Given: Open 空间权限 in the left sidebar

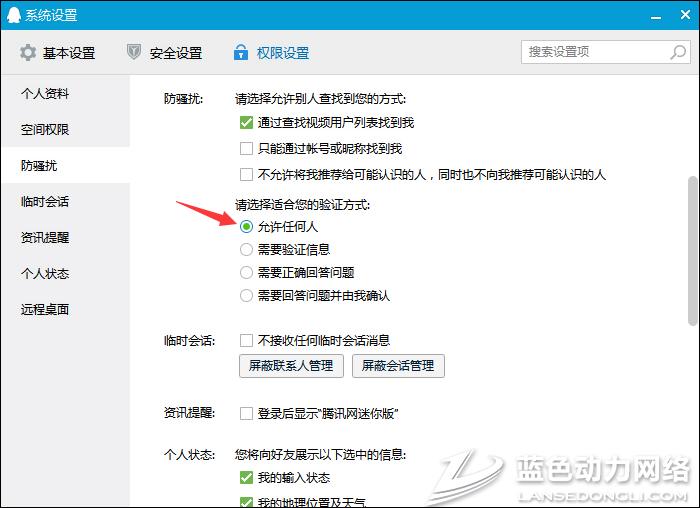Looking at the screenshot, I should 45,130.
